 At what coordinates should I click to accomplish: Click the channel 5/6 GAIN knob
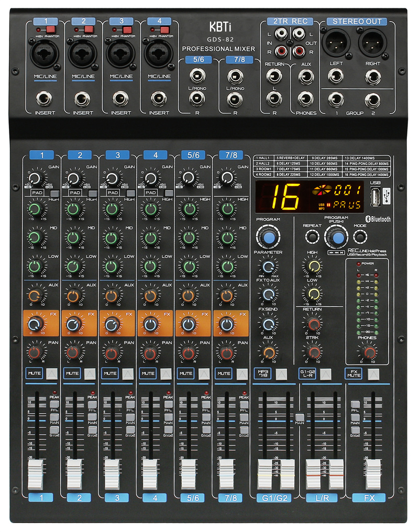point(189,177)
